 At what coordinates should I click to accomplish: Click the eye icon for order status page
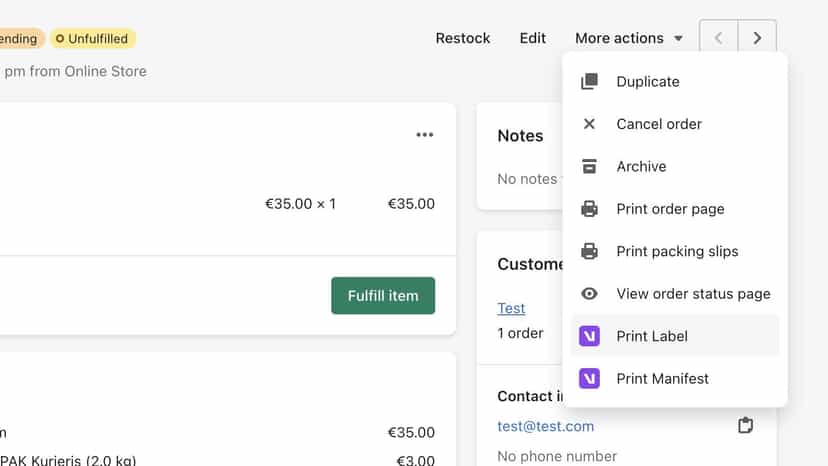tap(589, 293)
